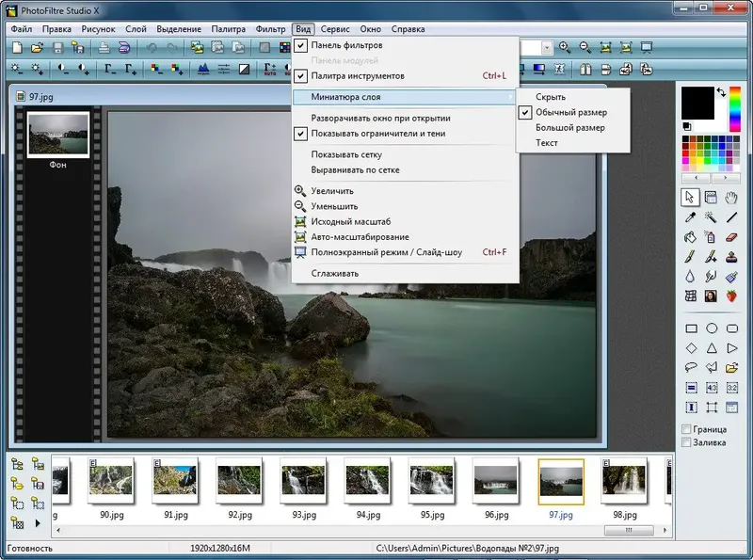This screenshot has height=560, width=753.
Task: Choose the Clone Stamp tool
Action: coord(732,257)
